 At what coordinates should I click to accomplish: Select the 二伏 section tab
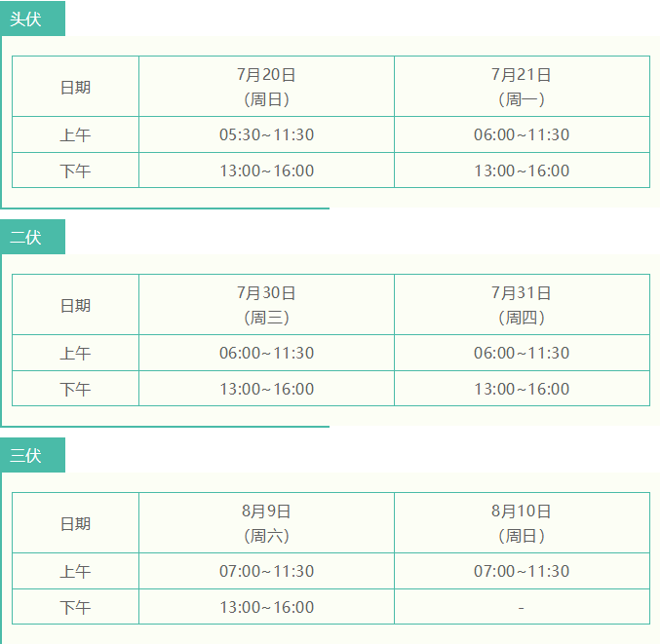coord(32,237)
